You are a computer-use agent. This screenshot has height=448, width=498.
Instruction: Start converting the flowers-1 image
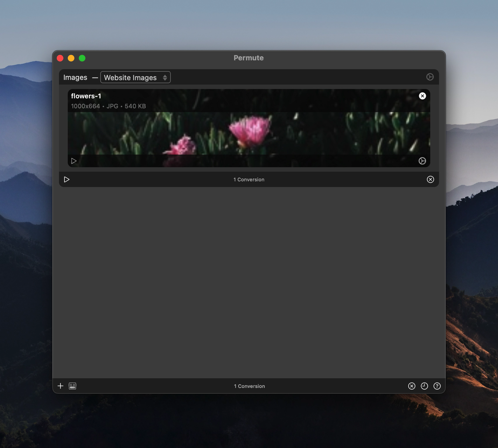74,161
